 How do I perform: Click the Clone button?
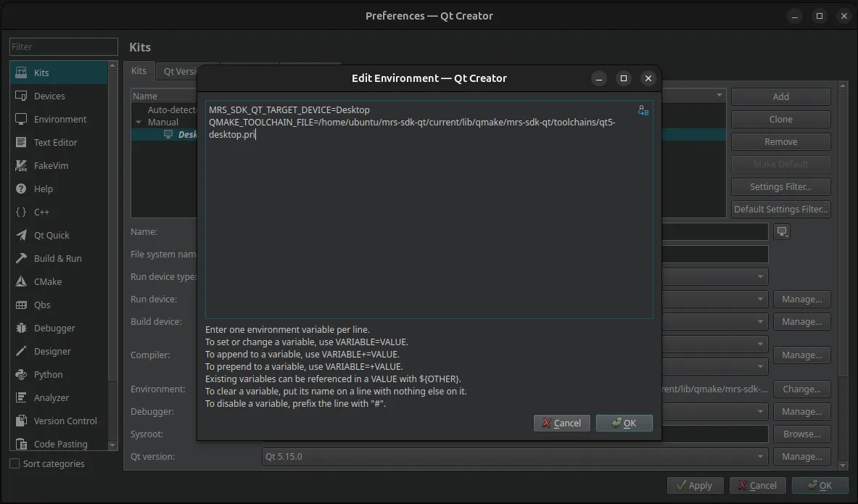pos(780,119)
